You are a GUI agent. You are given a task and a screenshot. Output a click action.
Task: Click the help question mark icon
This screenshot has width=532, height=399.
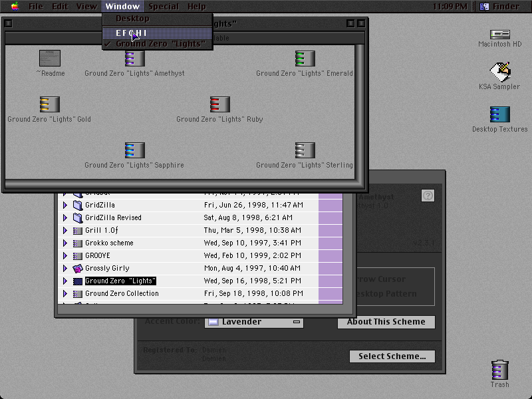click(428, 196)
